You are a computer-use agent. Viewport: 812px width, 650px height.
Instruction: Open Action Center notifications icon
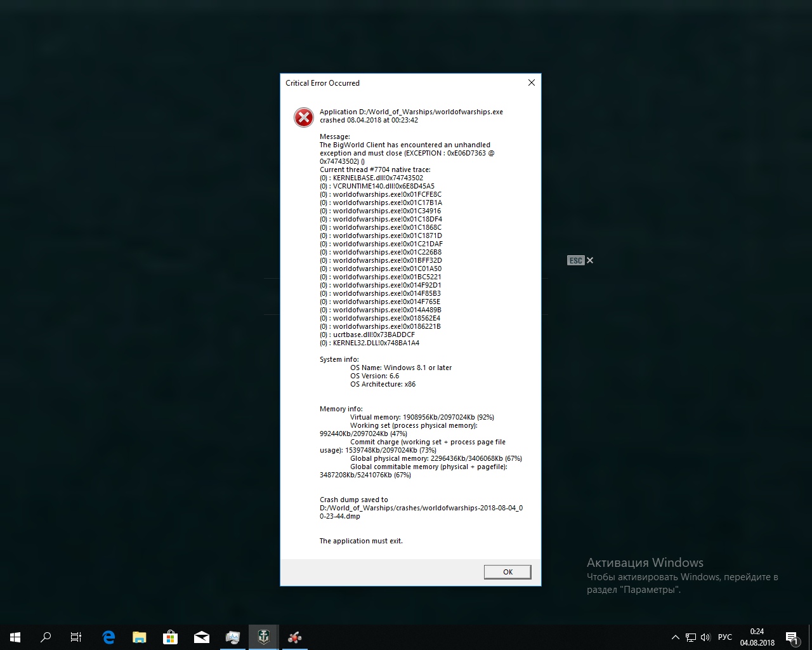click(x=792, y=637)
